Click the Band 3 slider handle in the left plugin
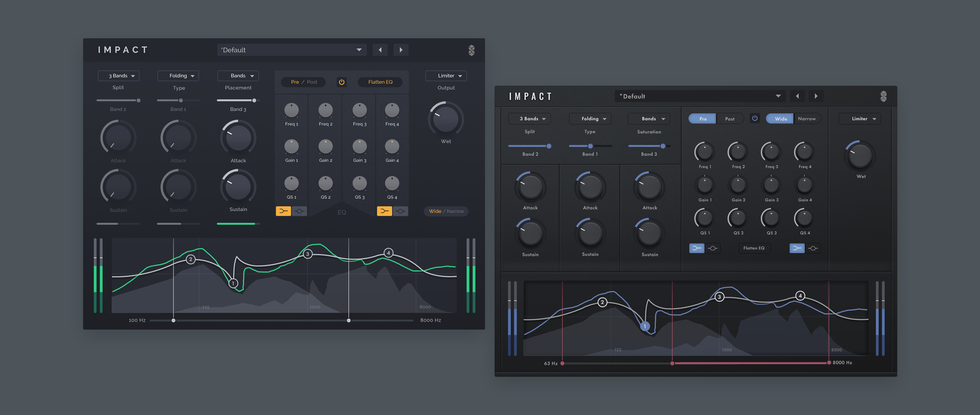This screenshot has width=980, height=415. click(x=254, y=100)
